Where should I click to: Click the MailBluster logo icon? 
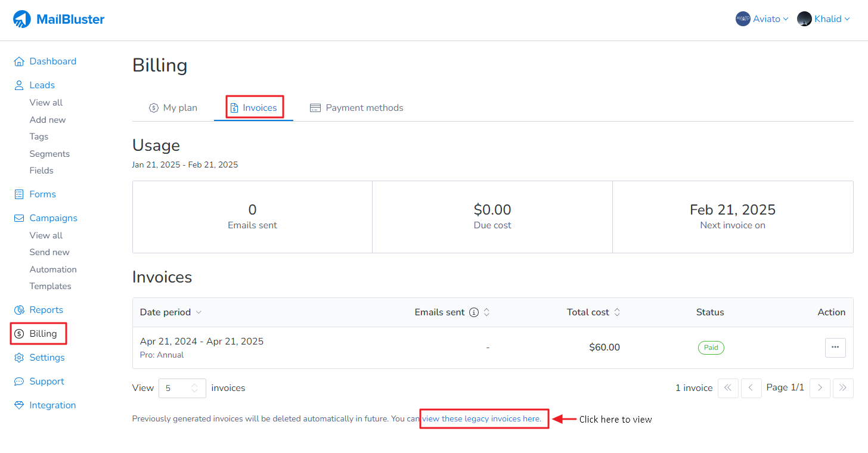[22, 19]
